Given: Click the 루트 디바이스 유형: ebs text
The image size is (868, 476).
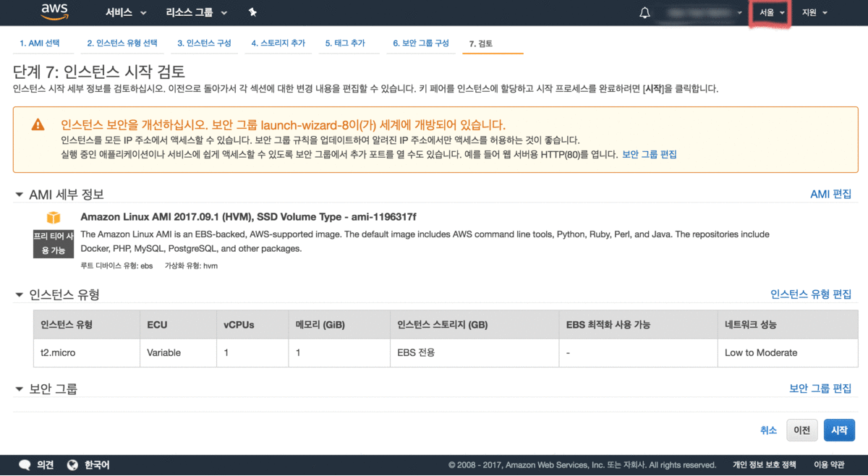Looking at the screenshot, I should coord(116,265).
